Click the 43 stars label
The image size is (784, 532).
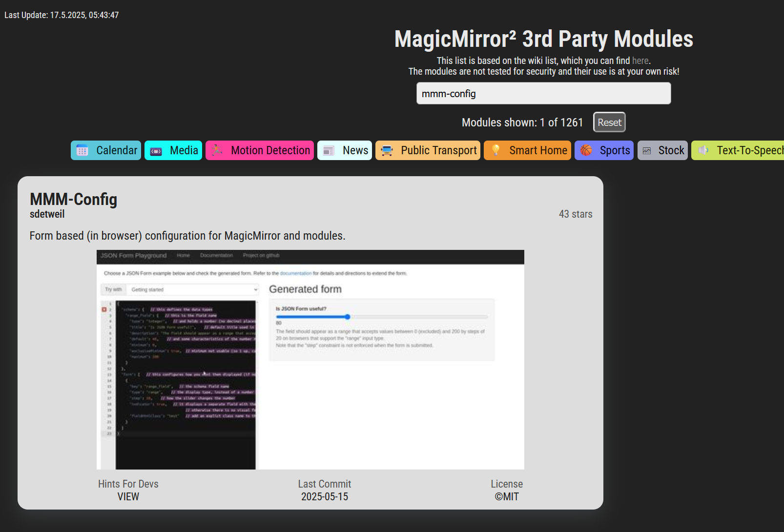pyautogui.click(x=575, y=214)
